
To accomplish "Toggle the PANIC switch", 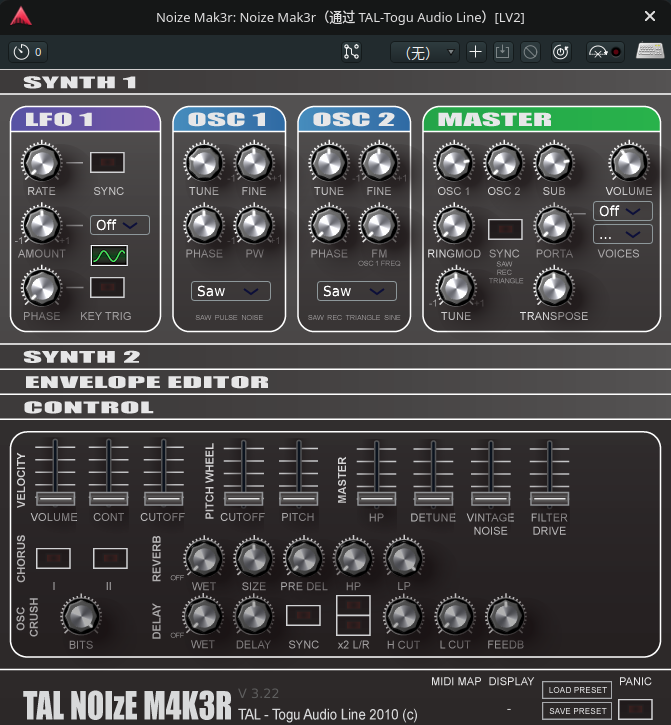I will pos(635,708).
